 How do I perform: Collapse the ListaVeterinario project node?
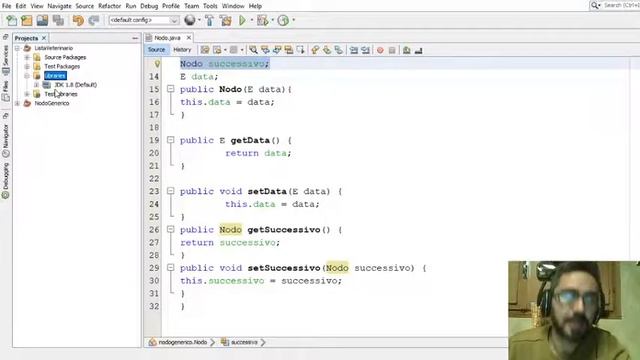[x=18, y=48]
